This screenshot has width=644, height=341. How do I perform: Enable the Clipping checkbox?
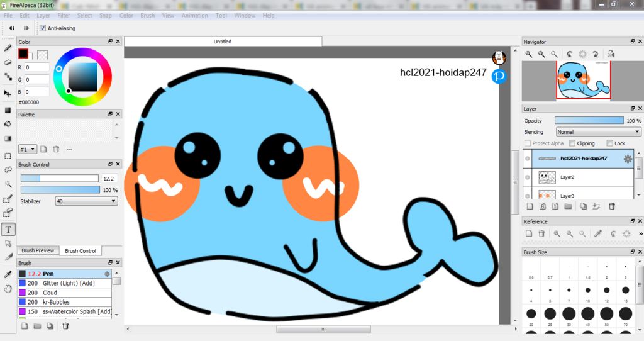(572, 143)
